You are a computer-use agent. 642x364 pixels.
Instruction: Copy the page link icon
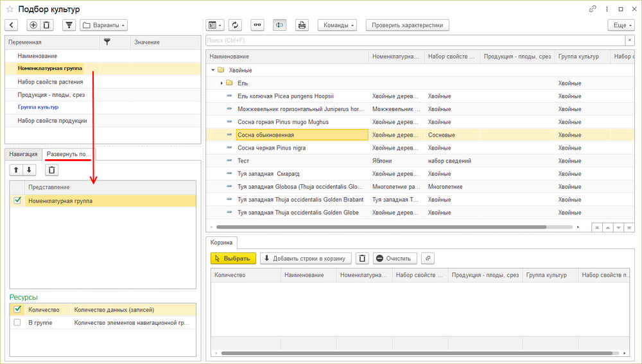coord(592,9)
